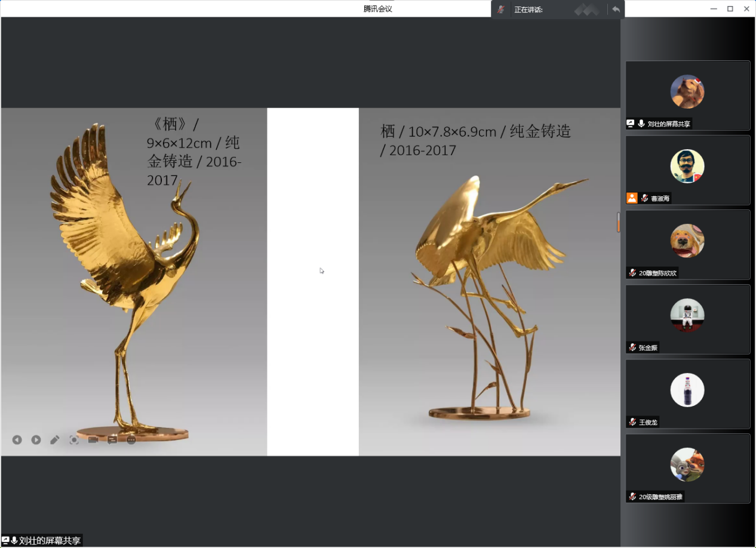Viewport: 756px width, 548px height.
Task: Click the orange host icon beside 曹淑海
Action: coord(632,198)
